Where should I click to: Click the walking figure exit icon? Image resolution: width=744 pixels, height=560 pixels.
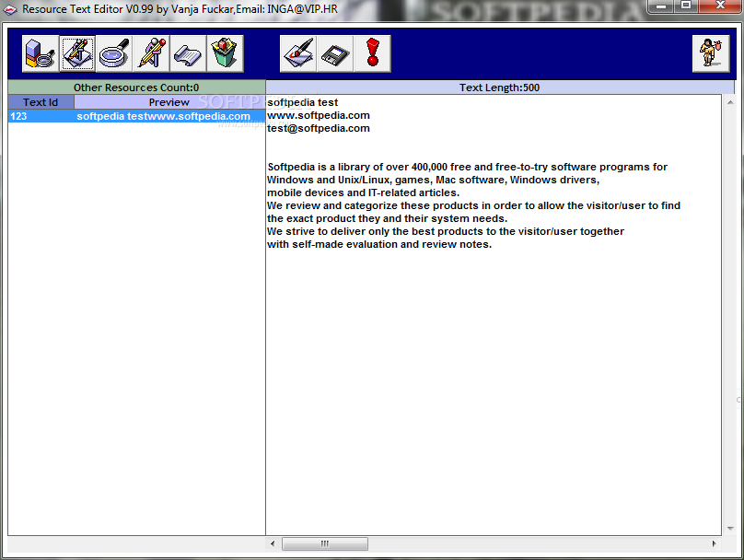[711, 53]
